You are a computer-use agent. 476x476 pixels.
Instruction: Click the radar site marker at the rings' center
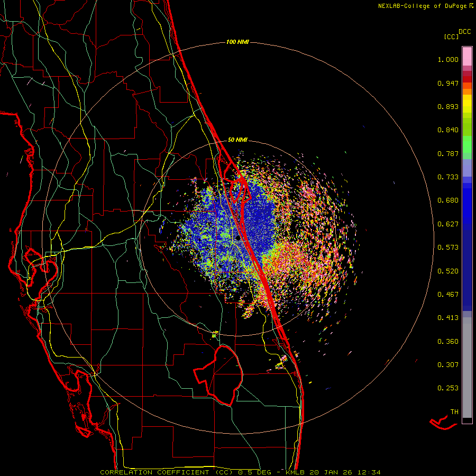tap(238, 239)
